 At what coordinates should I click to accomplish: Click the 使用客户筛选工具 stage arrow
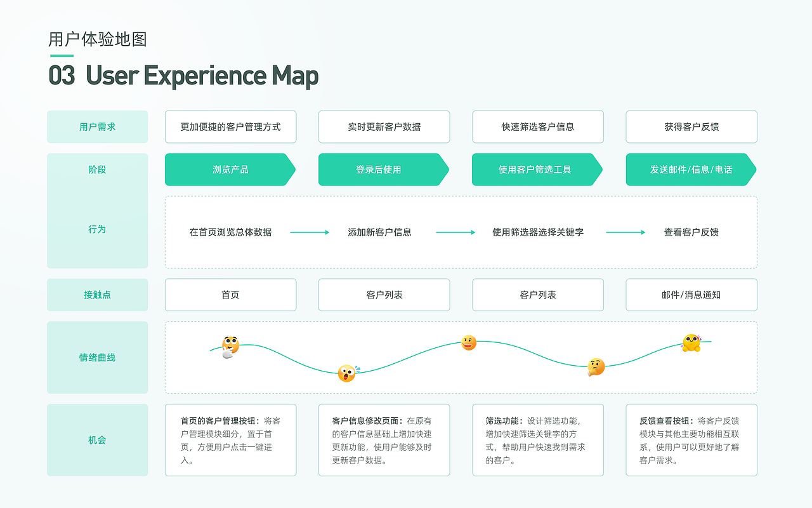(x=537, y=170)
